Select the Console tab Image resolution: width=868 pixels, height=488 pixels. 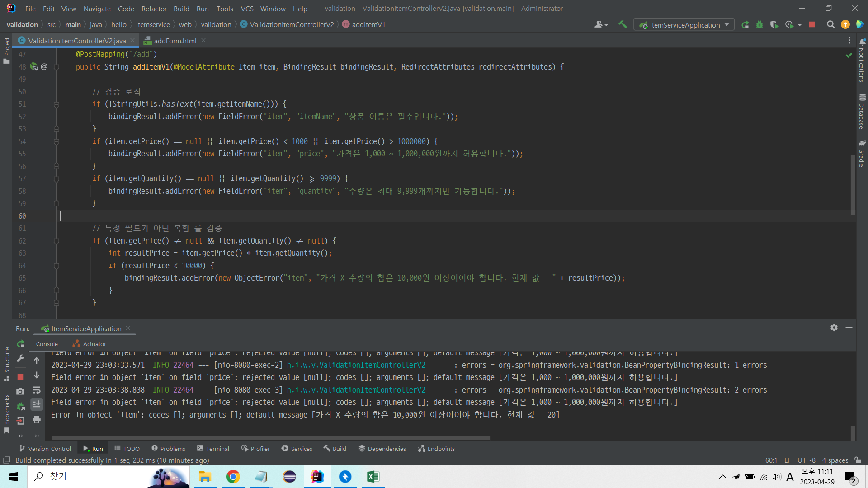pyautogui.click(x=47, y=344)
